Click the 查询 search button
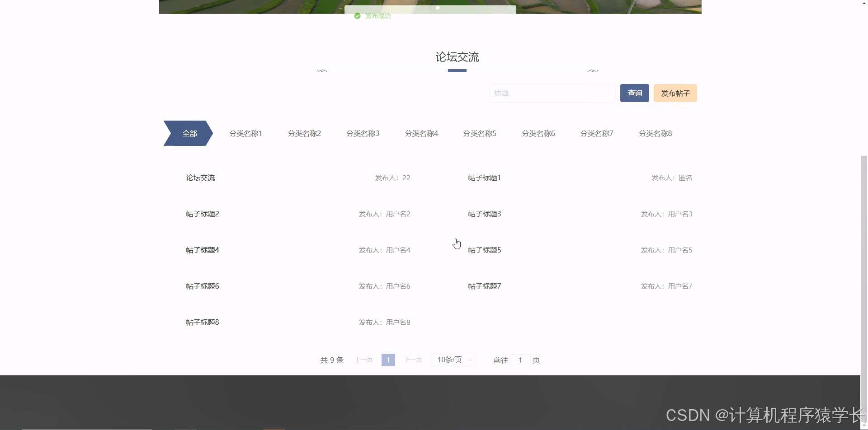The width and height of the screenshot is (868, 430). coord(634,93)
